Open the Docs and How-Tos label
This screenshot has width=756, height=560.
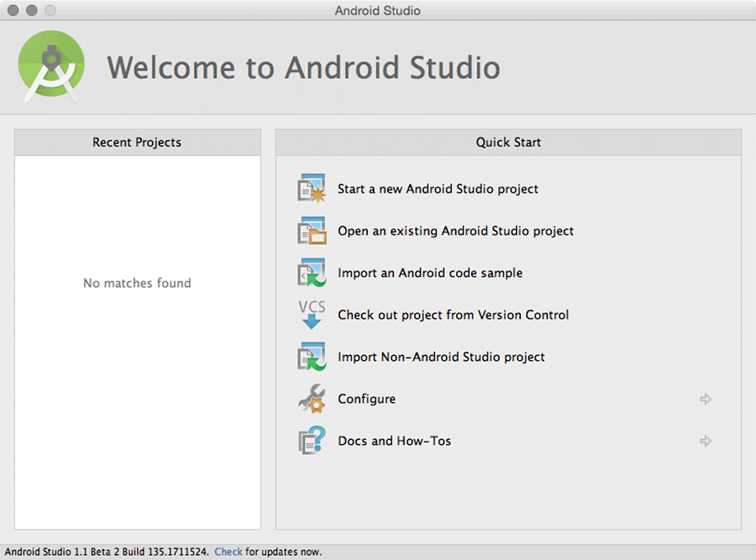click(x=394, y=441)
